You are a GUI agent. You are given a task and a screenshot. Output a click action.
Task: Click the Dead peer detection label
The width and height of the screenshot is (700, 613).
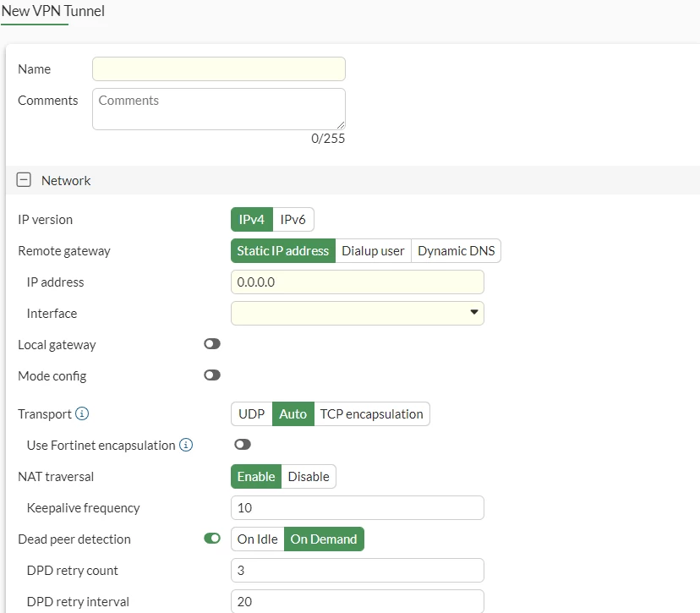tap(74, 539)
